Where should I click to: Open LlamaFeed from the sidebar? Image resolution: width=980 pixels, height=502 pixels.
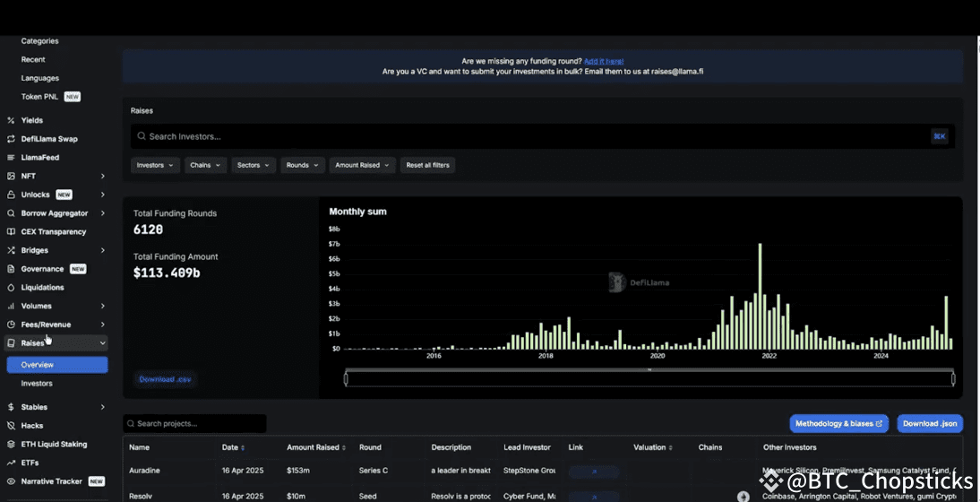point(39,158)
